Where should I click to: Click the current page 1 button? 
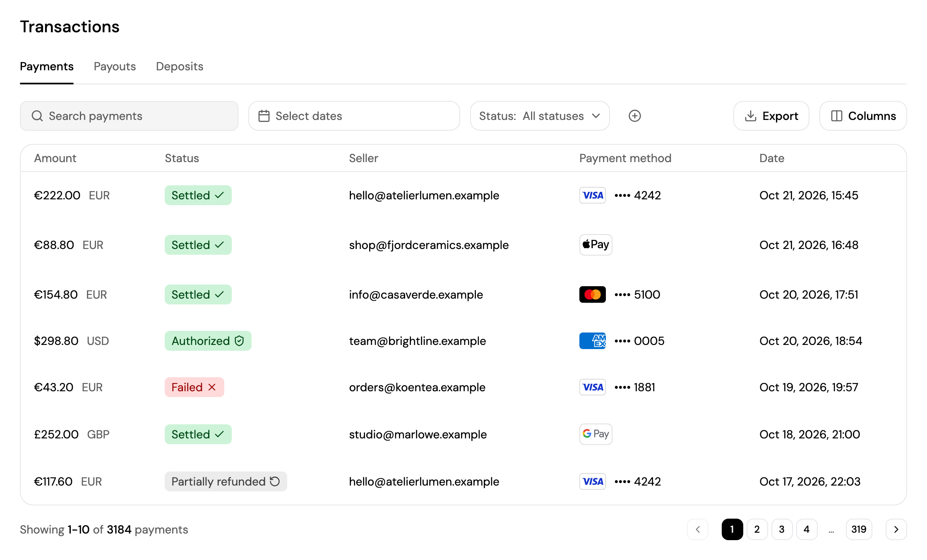pos(732,529)
